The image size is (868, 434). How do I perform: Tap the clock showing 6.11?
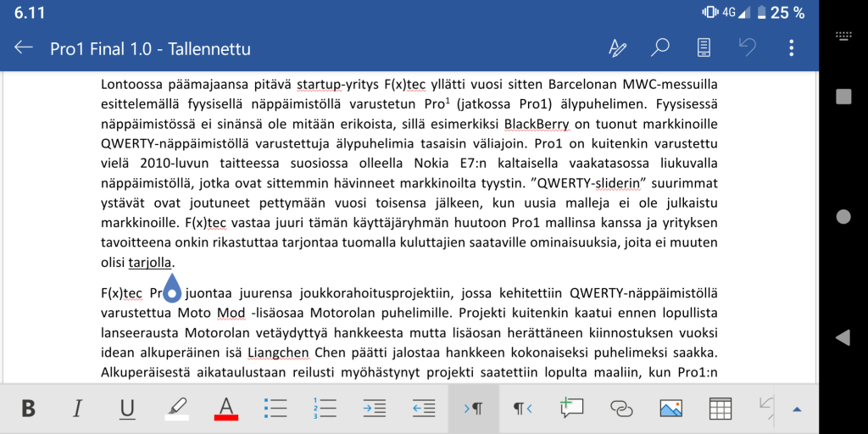pos(30,13)
